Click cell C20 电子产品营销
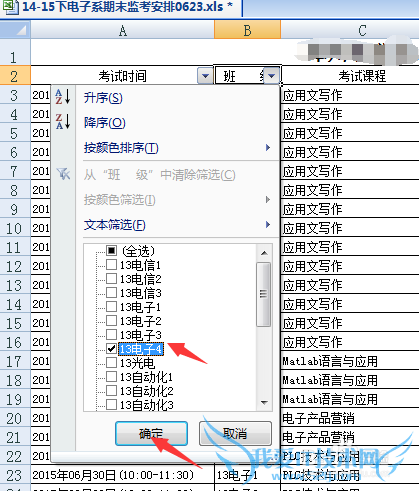This screenshot has width=419, height=491. click(x=350, y=418)
